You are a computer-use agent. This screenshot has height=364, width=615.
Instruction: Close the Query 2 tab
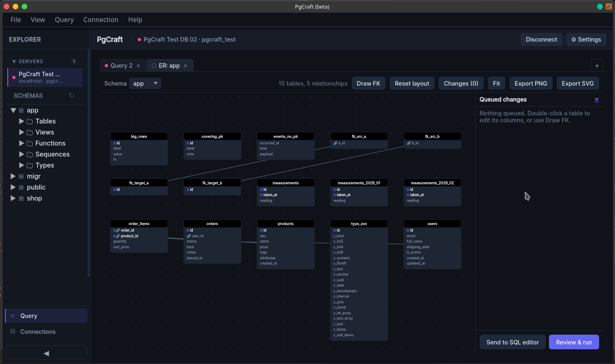click(139, 66)
